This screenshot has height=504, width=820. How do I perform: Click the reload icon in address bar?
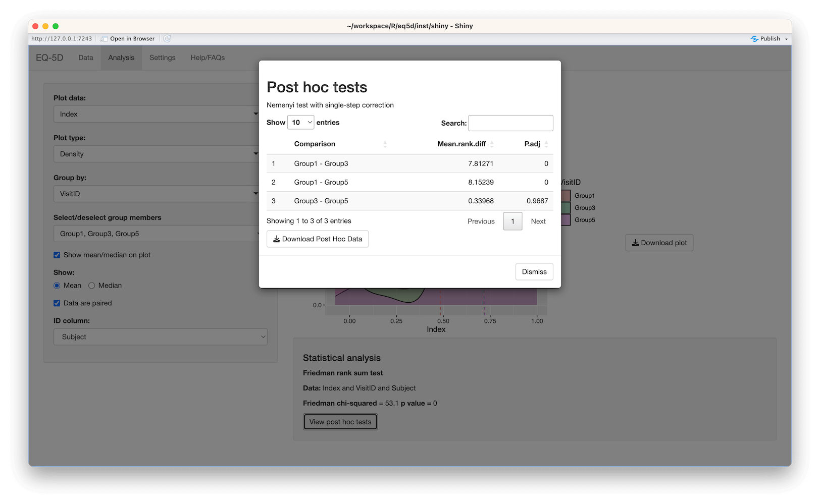tap(167, 39)
